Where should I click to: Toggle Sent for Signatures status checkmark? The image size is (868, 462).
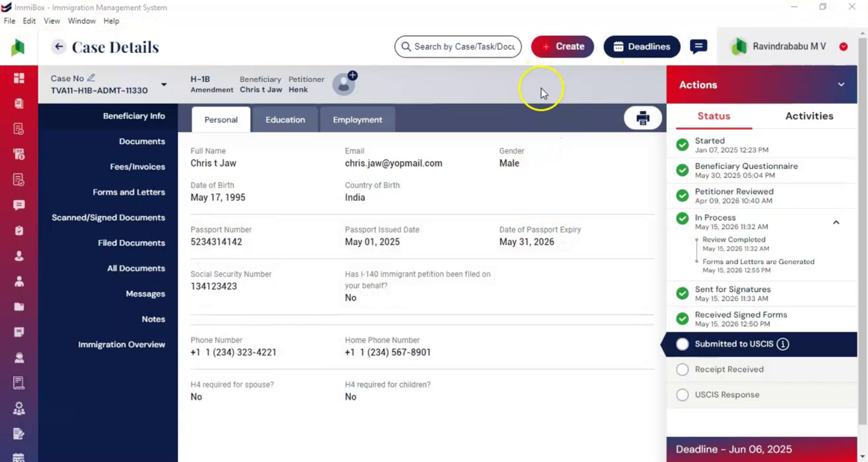(x=682, y=293)
